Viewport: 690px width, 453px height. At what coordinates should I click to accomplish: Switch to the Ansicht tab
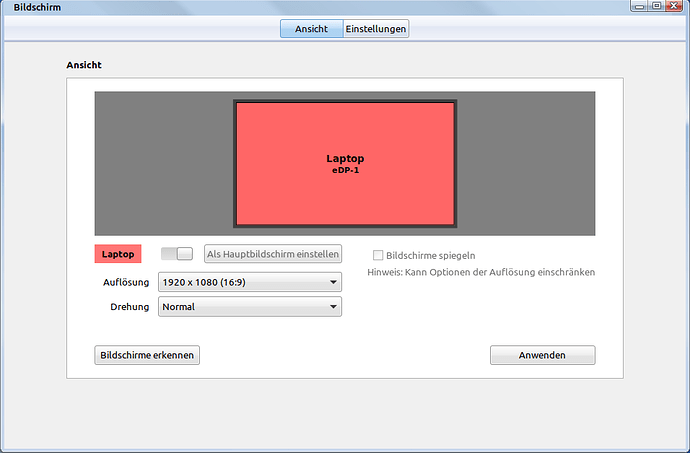tap(312, 29)
